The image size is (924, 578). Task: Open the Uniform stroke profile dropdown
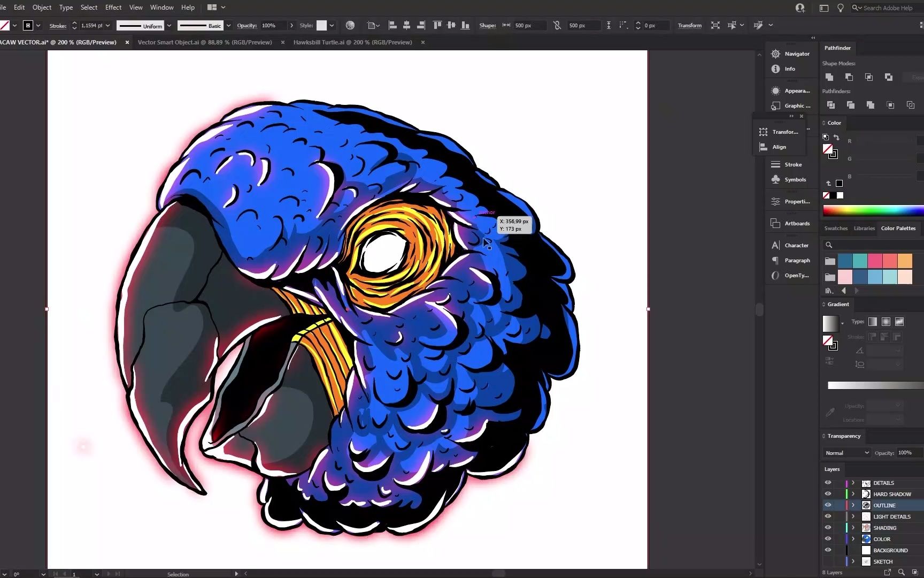[169, 25]
